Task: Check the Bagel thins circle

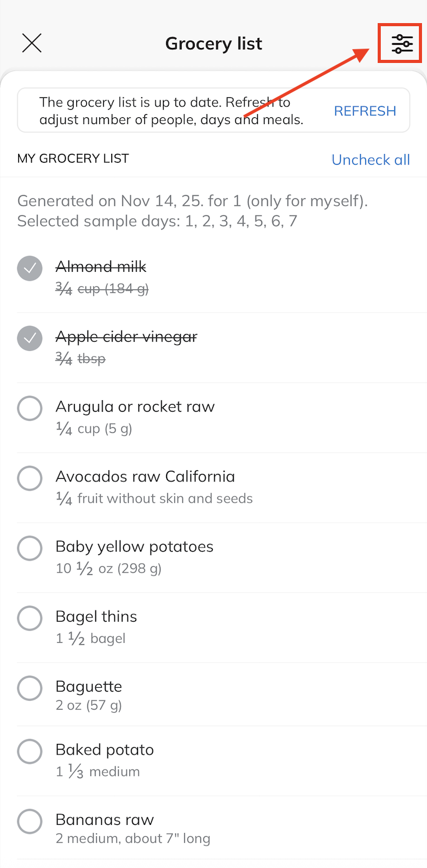Action: pyautogui.click(x=29, y=618)
